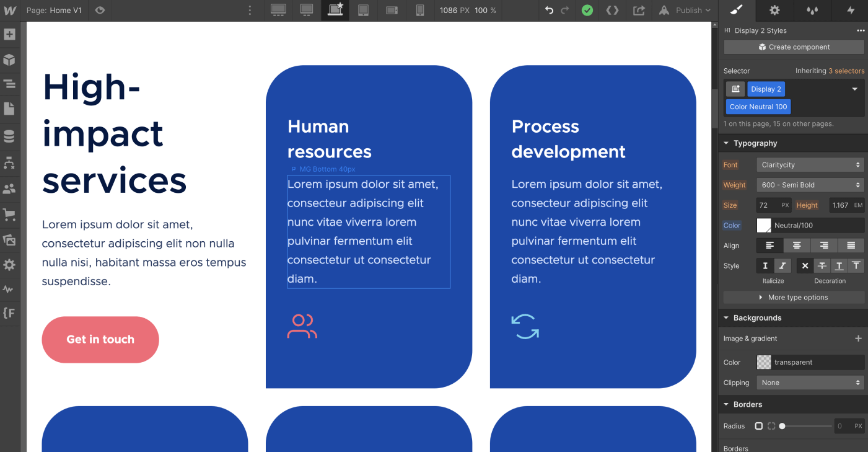Open the Clarticity font dropdown
Screen dimensions: 868x452
pyautogui.click(x=810, y=164)
